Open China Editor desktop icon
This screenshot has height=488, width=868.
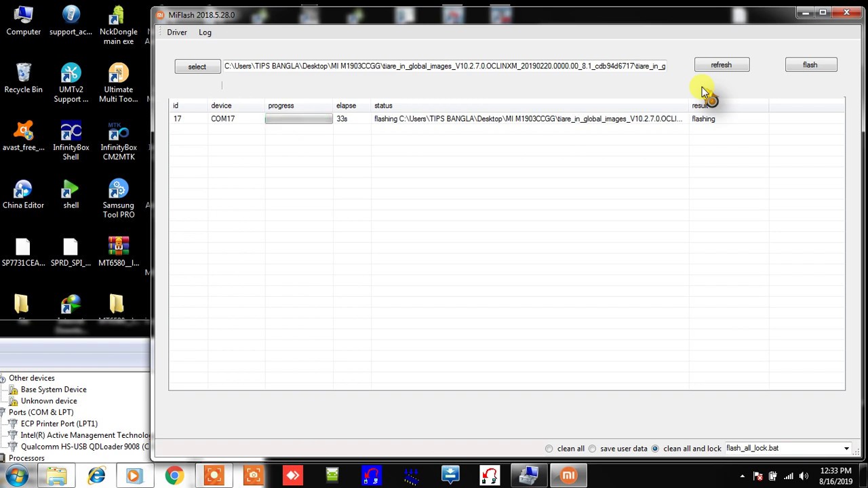pyautogui.click(x=23, y=194)
